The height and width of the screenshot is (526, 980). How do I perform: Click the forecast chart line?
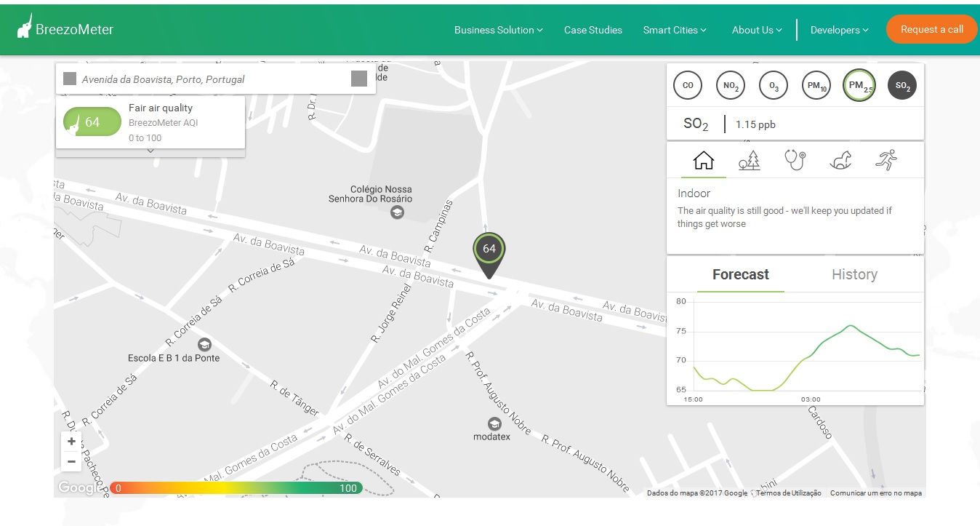tap(807, 358)
